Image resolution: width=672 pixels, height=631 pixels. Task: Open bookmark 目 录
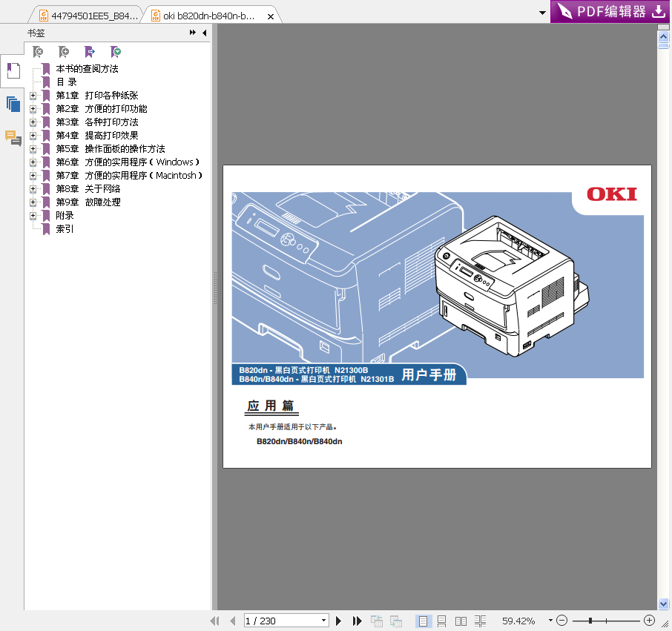(67, 82)
